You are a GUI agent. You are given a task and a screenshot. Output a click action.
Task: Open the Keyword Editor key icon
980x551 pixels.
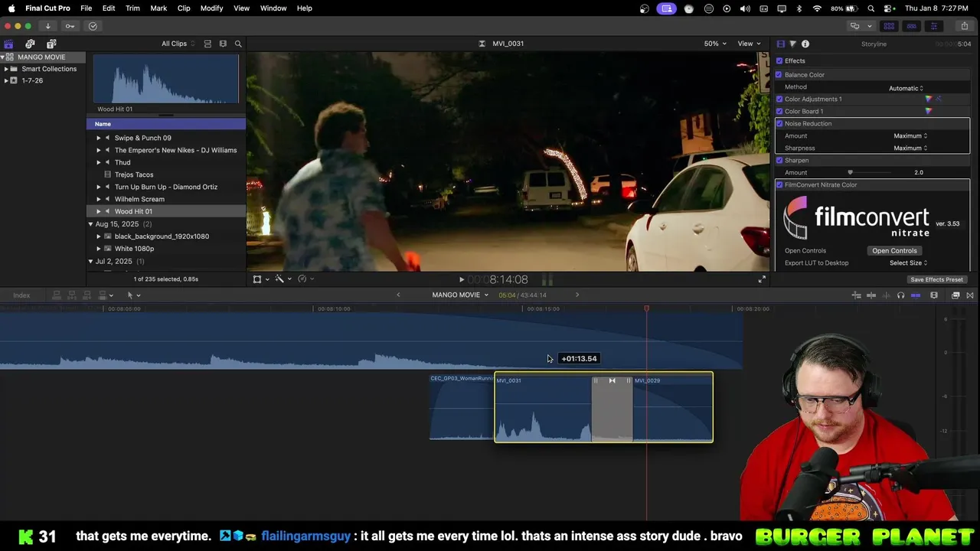click(70, 26)
